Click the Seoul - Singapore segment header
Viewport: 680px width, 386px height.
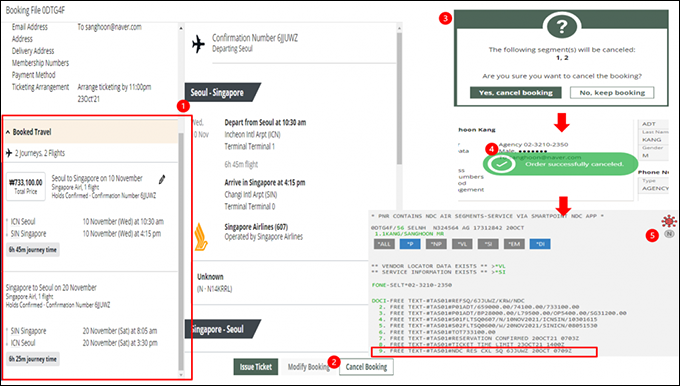click(x=222, y=92)
